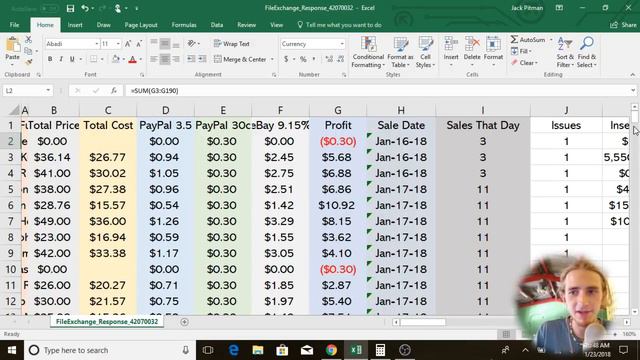This screenshot has height=360, width=640.
Task: Open the Abadi font name dropdown
Action: click(x=97, y=44)
